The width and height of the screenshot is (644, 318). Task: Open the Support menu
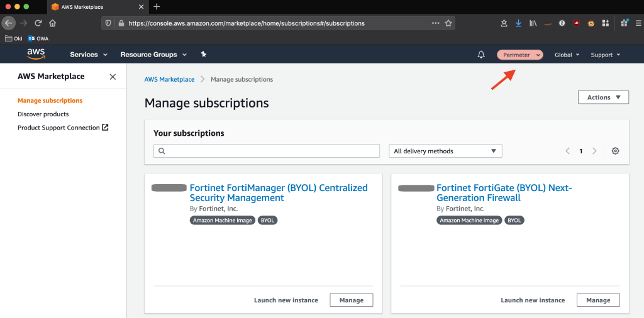[605, 55]
